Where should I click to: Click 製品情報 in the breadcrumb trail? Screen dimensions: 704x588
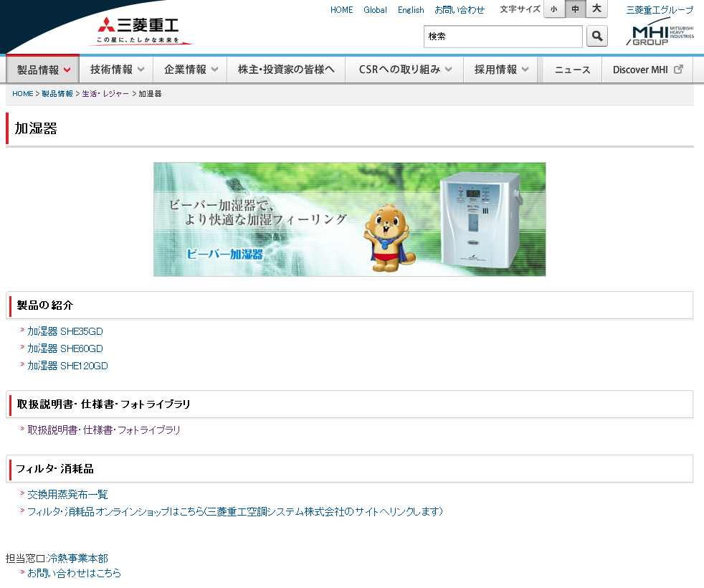[57, 93]
